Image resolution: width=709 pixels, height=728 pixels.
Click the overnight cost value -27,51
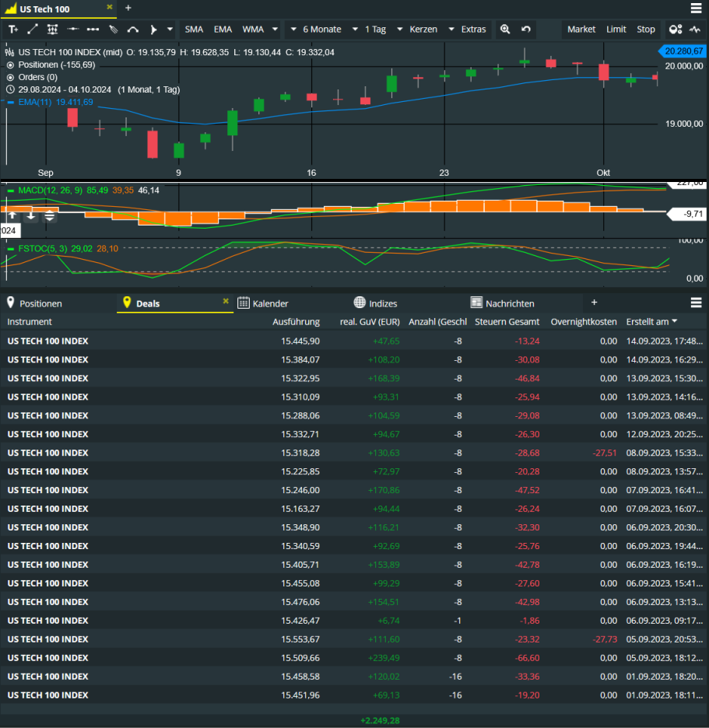point(605,453)
